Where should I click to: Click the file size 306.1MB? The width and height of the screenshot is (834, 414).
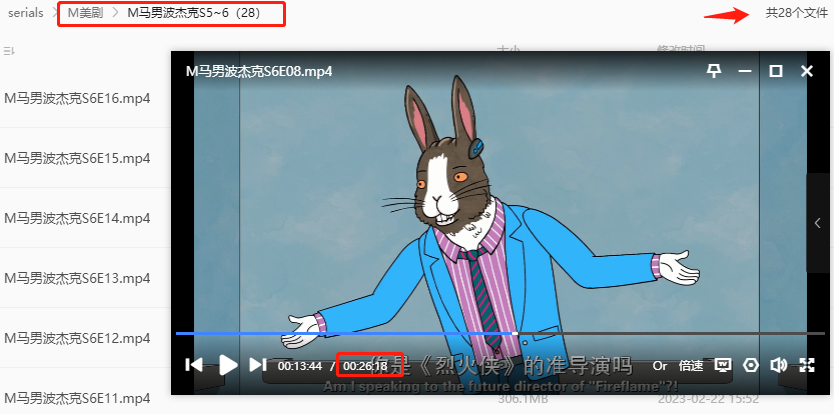pos(523,399)
